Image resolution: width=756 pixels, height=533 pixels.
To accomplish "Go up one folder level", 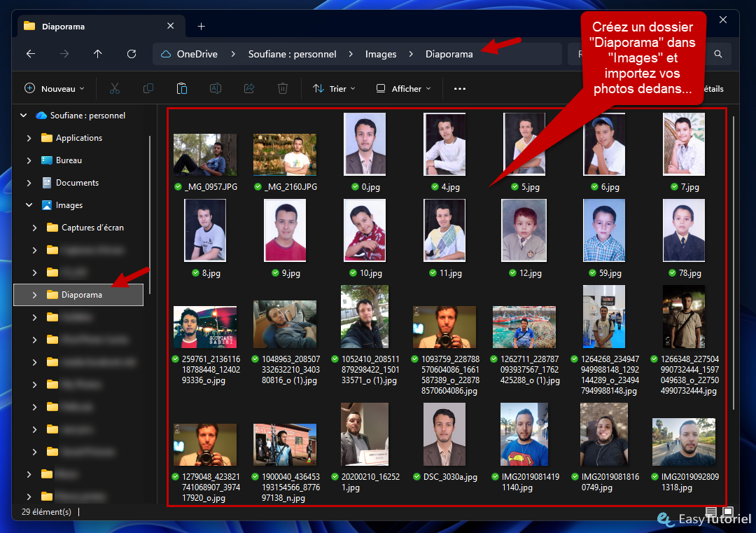I will coord(98,54).
